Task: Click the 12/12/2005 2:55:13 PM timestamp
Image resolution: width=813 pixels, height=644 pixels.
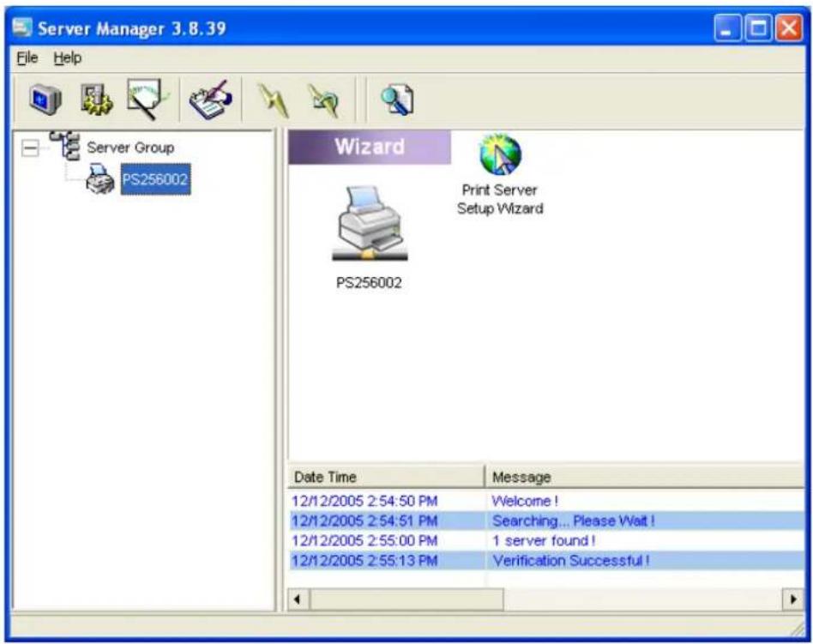Action: (x=364, y=561)
